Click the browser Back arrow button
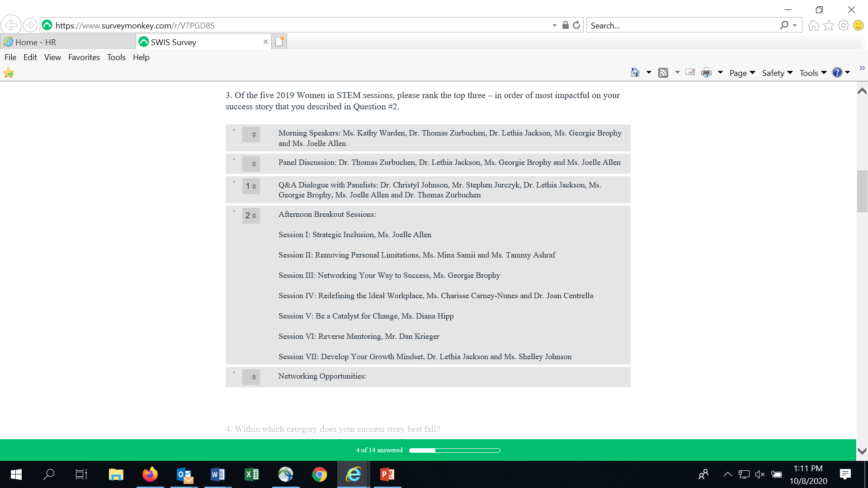 tap(11, 25)
